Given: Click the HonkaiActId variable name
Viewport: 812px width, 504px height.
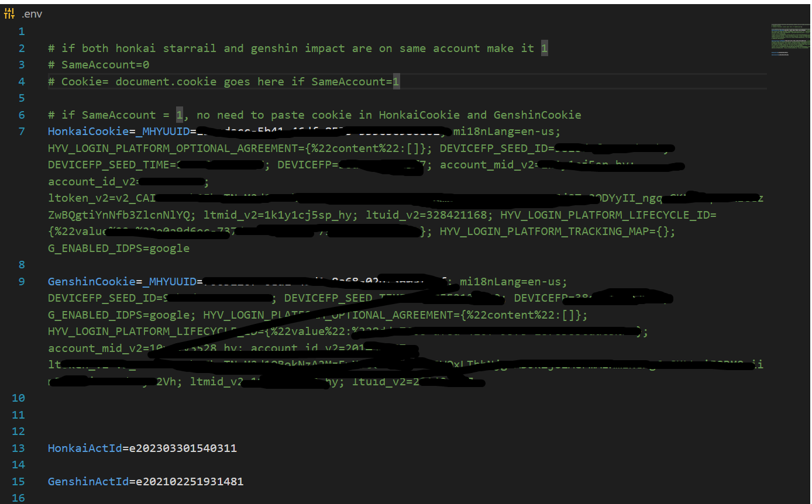Looking at the screenshot, I should click(x=85, y=448).
